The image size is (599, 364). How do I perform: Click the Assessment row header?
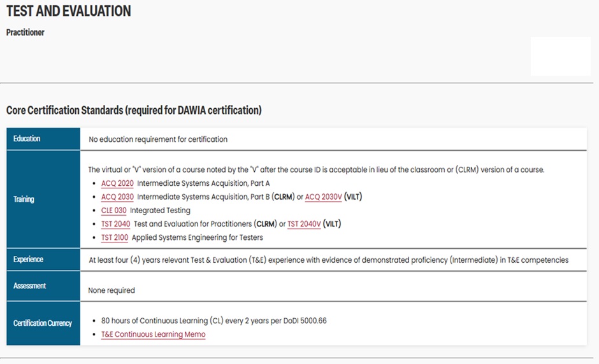[43, 286]
